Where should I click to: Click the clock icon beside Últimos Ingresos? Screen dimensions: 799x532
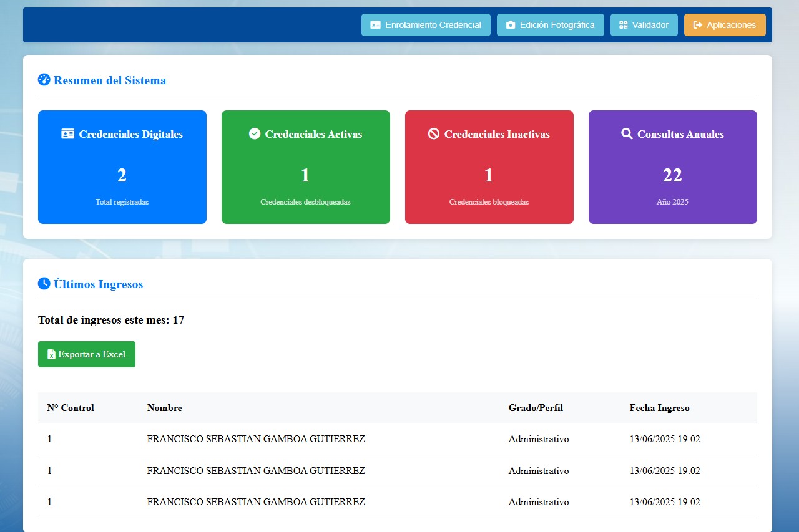pos(44,284)
